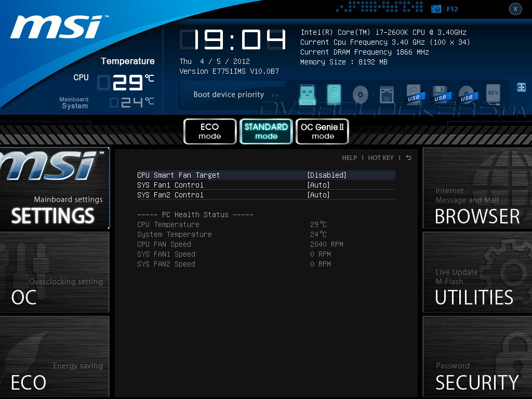
Task: Open the BROWSER internet menu
Action: [x=477, y=188]
